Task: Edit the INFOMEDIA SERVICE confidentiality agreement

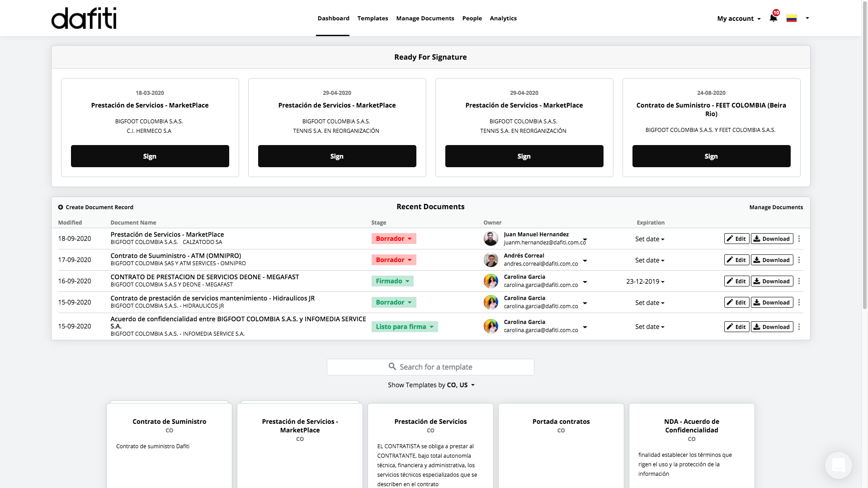Action: (x=736, y=327)
